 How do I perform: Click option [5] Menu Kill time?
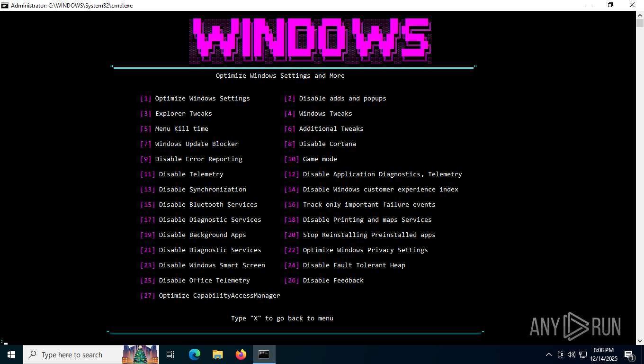[x=174, y=129]
